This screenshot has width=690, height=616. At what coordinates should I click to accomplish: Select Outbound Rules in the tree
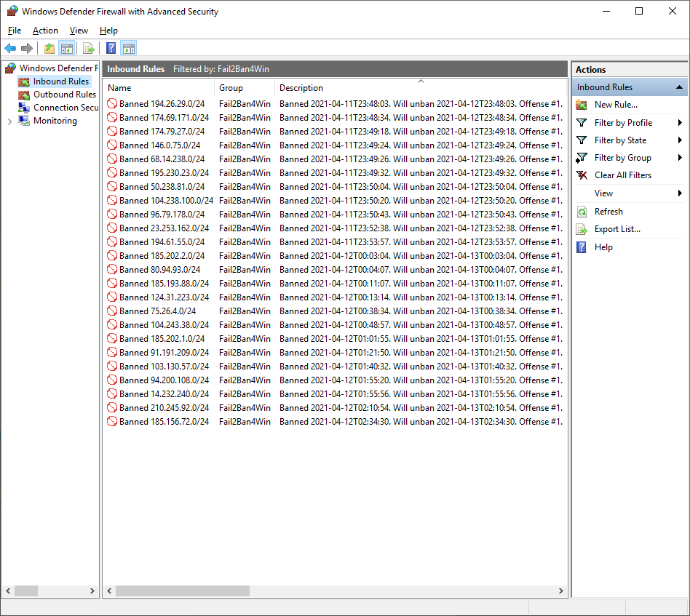point(65,95)
